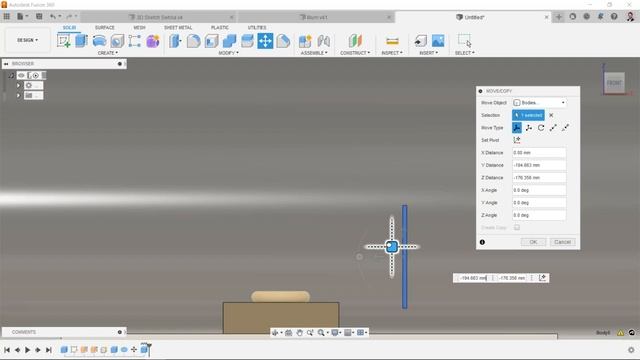Select the Fillet tool

coord(193,41)
